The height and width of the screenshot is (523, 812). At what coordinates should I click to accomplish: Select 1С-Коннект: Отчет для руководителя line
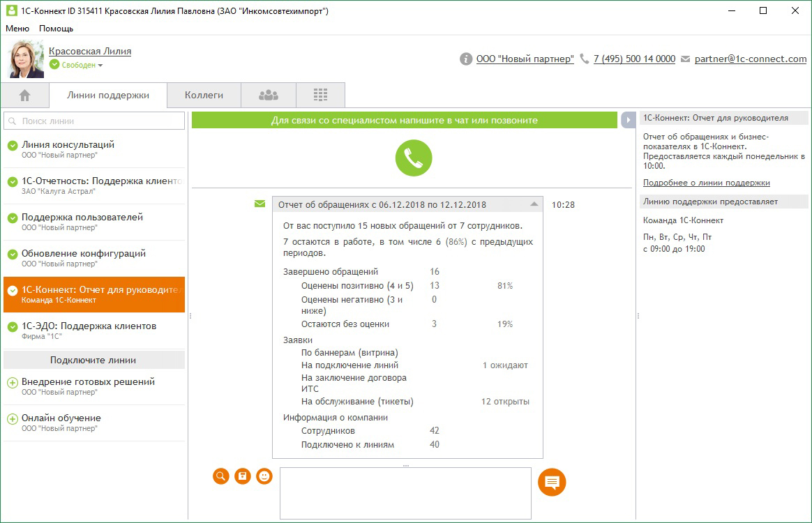(x=93, y=295)
